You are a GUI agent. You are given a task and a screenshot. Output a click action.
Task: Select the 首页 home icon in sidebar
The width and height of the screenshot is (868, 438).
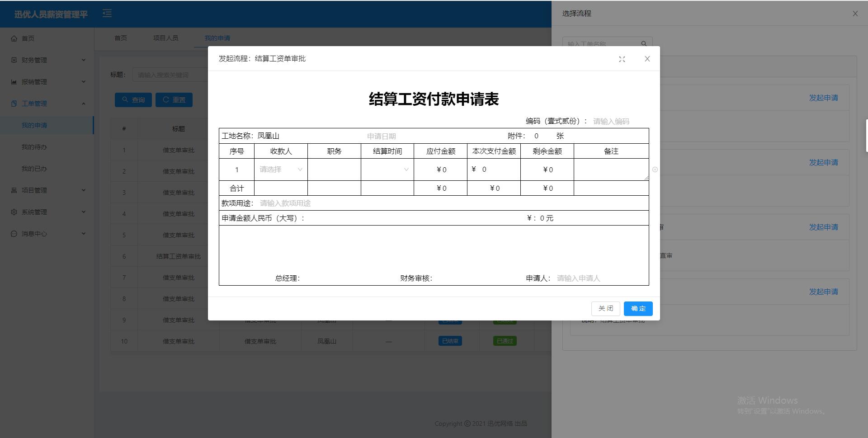click(x=14, y=38)
